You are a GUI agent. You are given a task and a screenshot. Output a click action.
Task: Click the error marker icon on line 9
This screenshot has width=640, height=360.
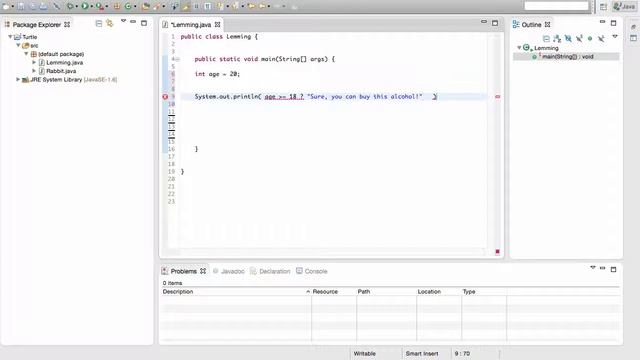pyautogui.click(x=165, y=97)
